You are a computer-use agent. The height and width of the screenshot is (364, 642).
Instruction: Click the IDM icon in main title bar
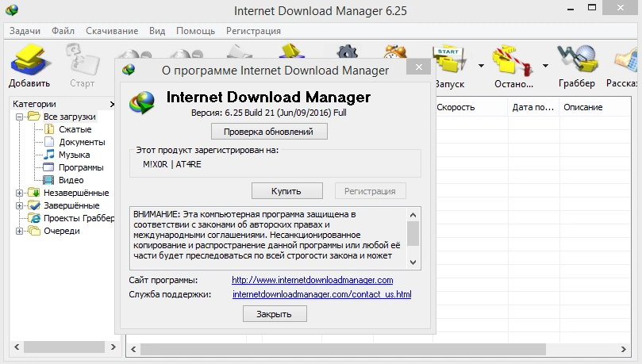click(x=12, y=10)
